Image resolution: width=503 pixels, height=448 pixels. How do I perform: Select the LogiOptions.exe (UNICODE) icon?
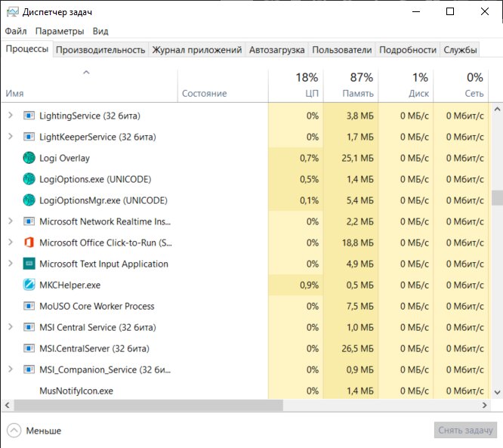click(29, 179)
